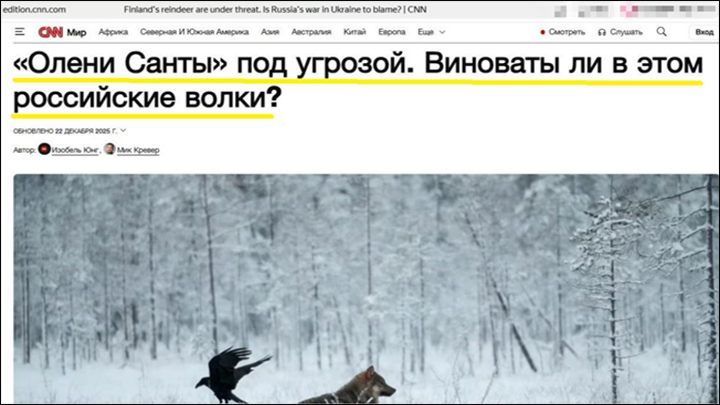The width and height of the screenshot is (720, 405).
Task: Select the Австралия section
Action: click(x=311, y=32)
